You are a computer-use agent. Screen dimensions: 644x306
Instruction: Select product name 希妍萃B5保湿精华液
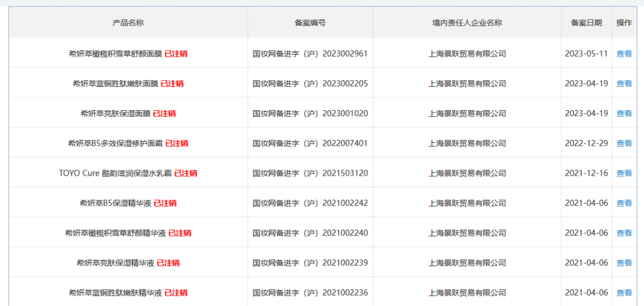(116, 203)
